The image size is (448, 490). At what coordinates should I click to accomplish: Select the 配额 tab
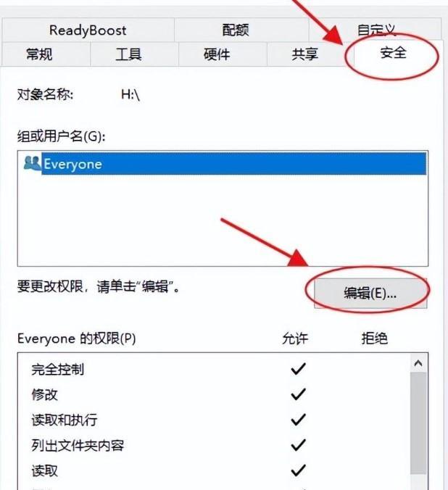(x=236, y=30)
